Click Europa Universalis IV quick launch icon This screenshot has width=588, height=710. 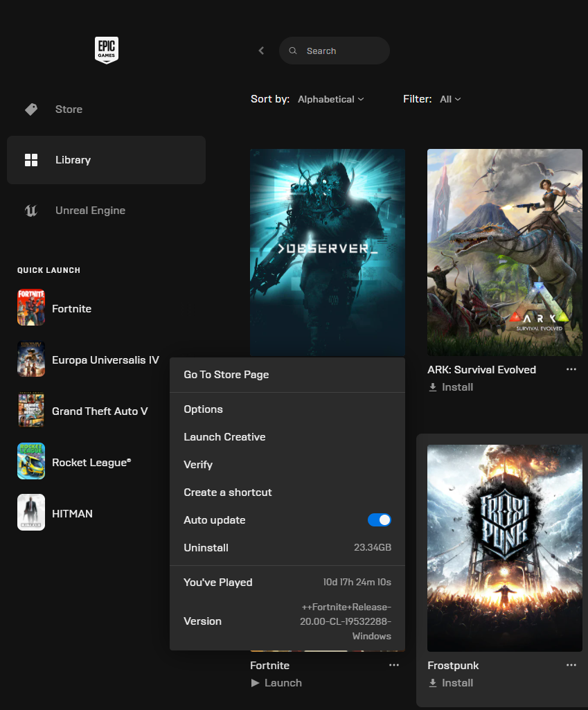[x=31, y=359]
